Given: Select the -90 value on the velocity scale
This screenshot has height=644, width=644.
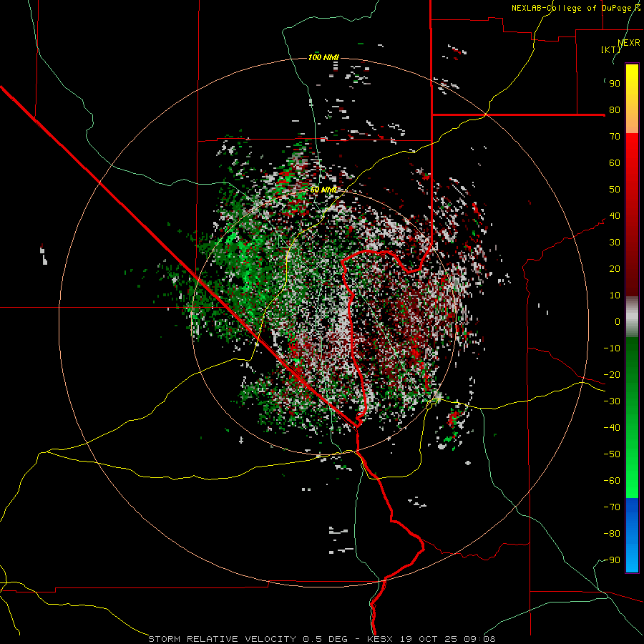Looking at the screenshot, I should tap(612, 560).
